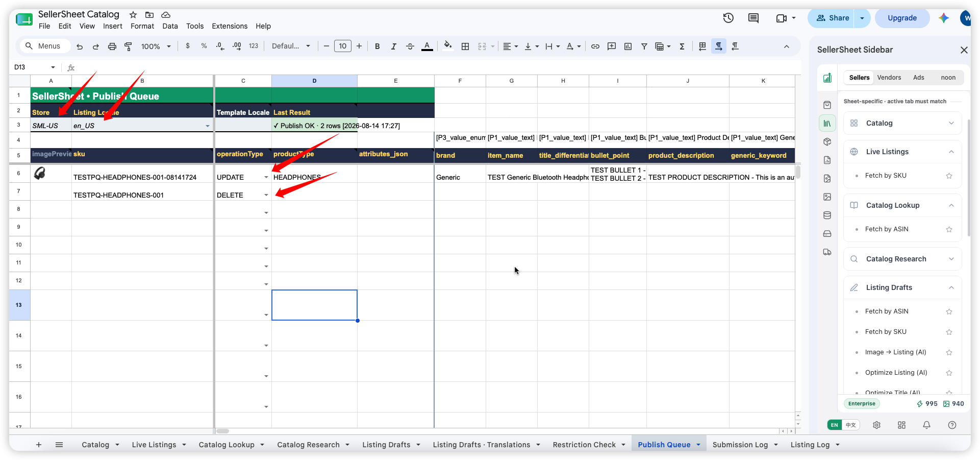Screen dimensions: 980x460
Task: Apply currency format with the dollar icon
Action: 188,46
